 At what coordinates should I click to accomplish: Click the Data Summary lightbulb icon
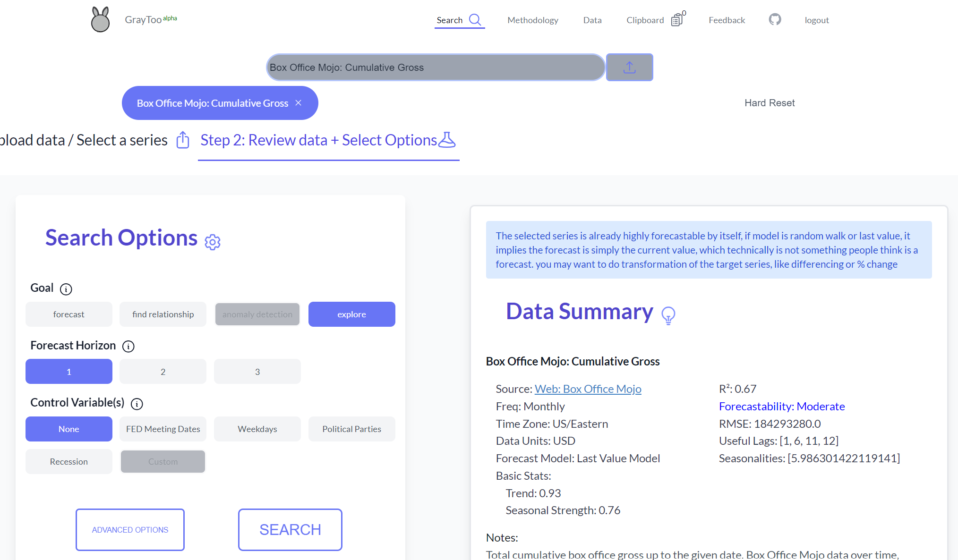668,315
